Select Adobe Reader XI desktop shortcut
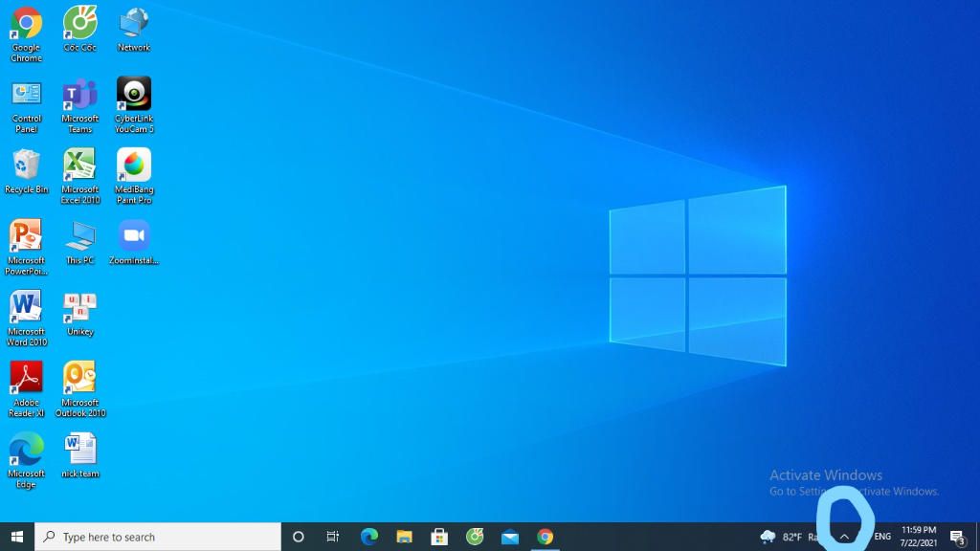Viewport: 980px width, 551px height. point(26,390)
